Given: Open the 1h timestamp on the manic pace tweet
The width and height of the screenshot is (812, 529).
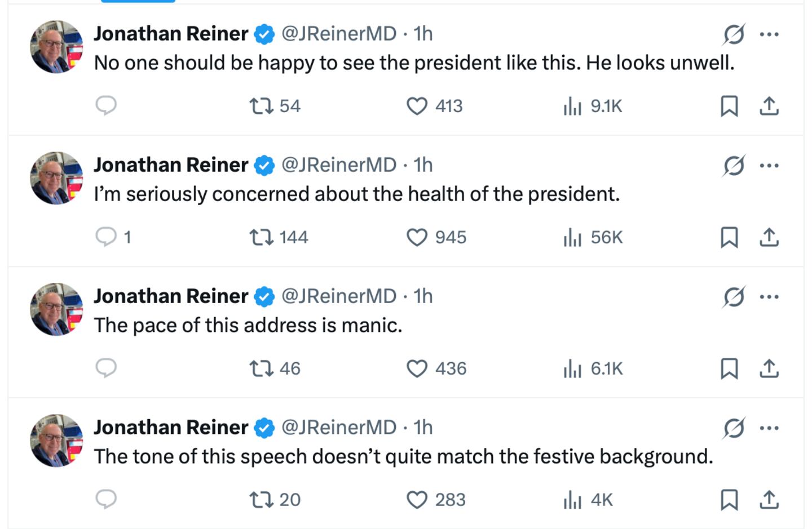Looking at the screenshot, I should (423, 296).
